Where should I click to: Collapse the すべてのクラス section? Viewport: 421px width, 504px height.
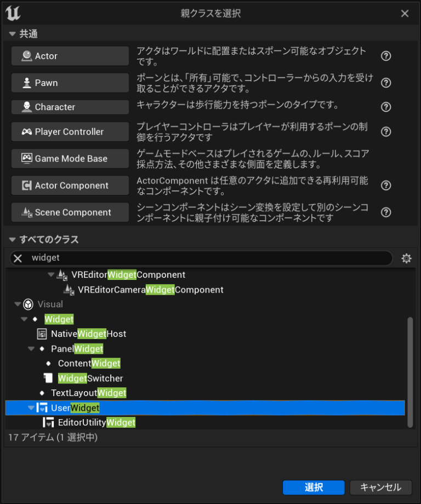[13, 239]
